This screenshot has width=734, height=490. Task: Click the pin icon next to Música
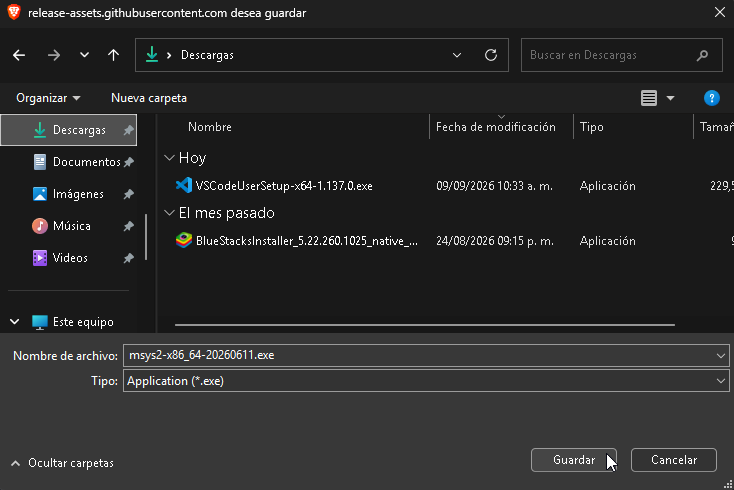[x=128, y=226]
